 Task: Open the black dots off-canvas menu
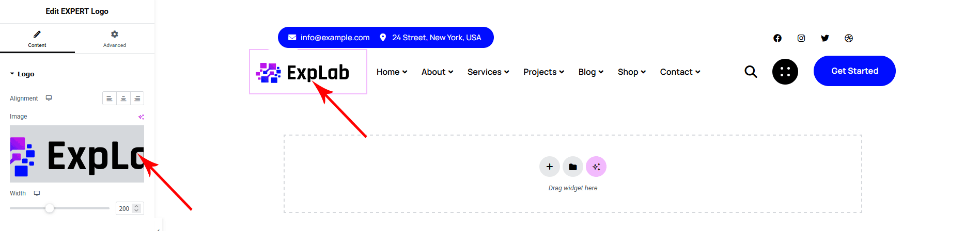point(785,72)
